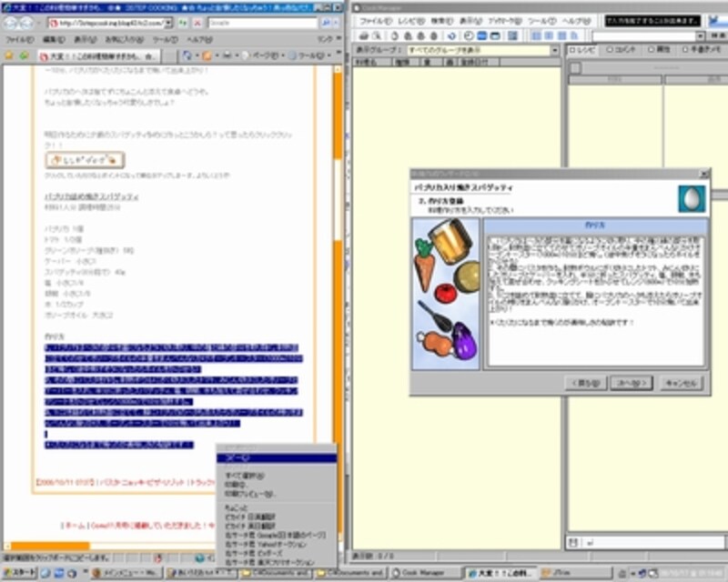Image resolution: width=728 pixels, height=582 pixels.
Task: Expand the 表示グループ dropdown list
Action: tap(556, 50)
